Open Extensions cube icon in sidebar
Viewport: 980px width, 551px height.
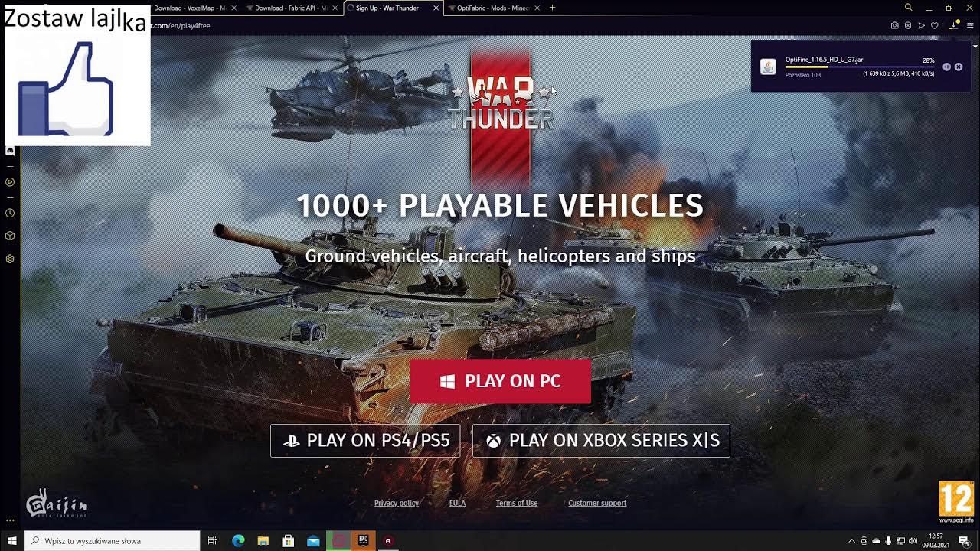pyautogui.click(x=10, y=236)
